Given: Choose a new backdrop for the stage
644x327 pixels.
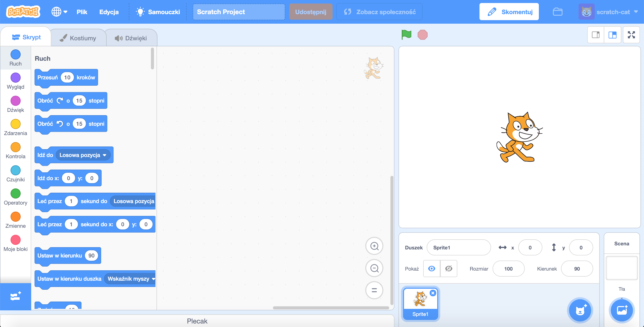Looking at the screenshot, I should 622,310.
